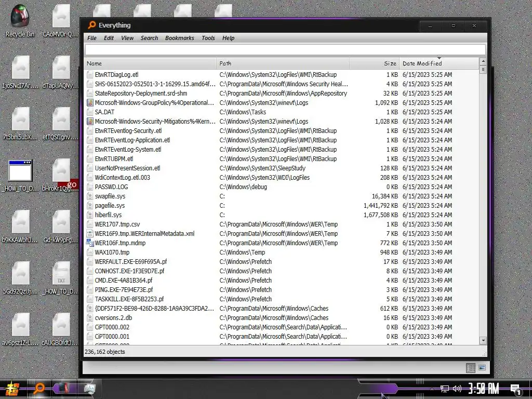Open the Edit menu

[x=109, y=38]
